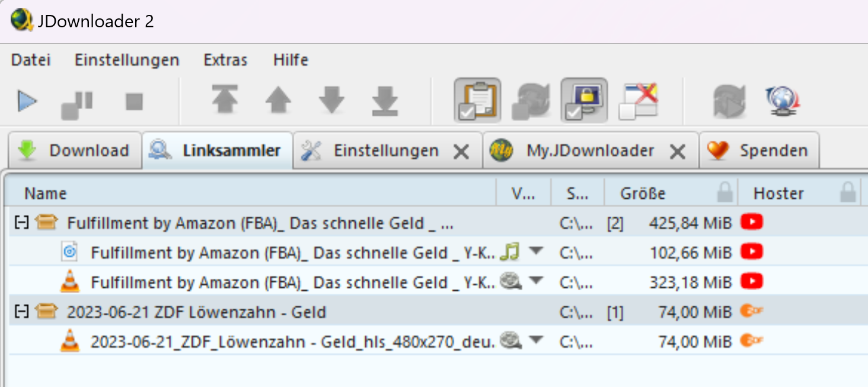Click VLC cone icon of Löwenzahn file
868x387 pixels.
coord(70,341)
